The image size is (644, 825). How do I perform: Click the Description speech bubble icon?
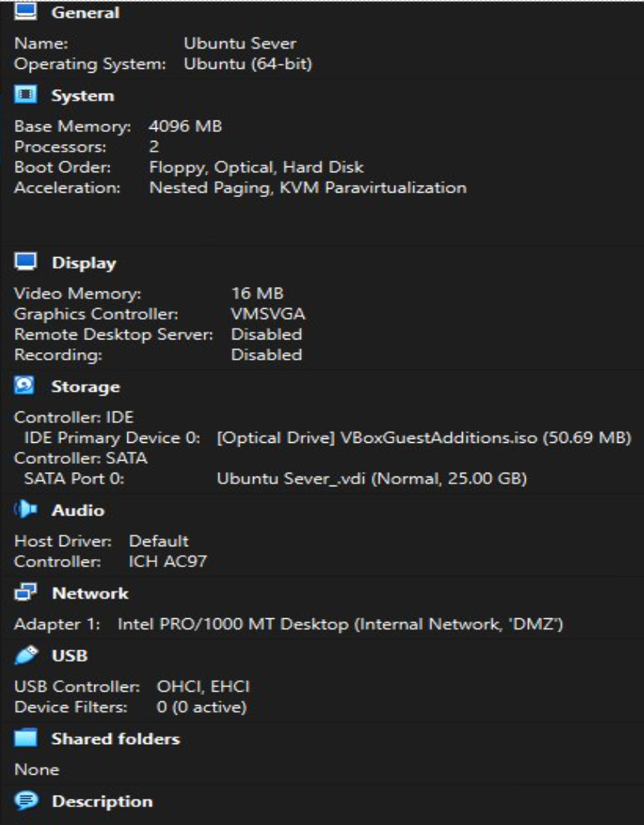(x=25, y=801)
